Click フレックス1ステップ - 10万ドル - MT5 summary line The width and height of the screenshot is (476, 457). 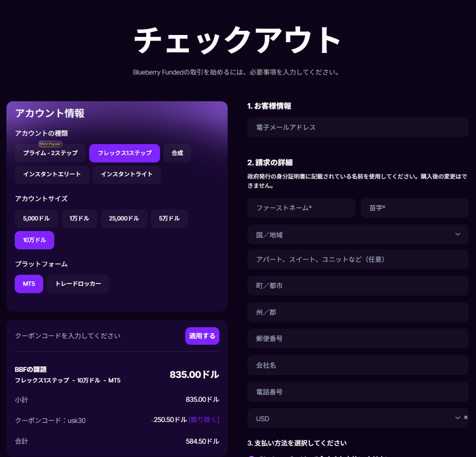pos(68,381)
